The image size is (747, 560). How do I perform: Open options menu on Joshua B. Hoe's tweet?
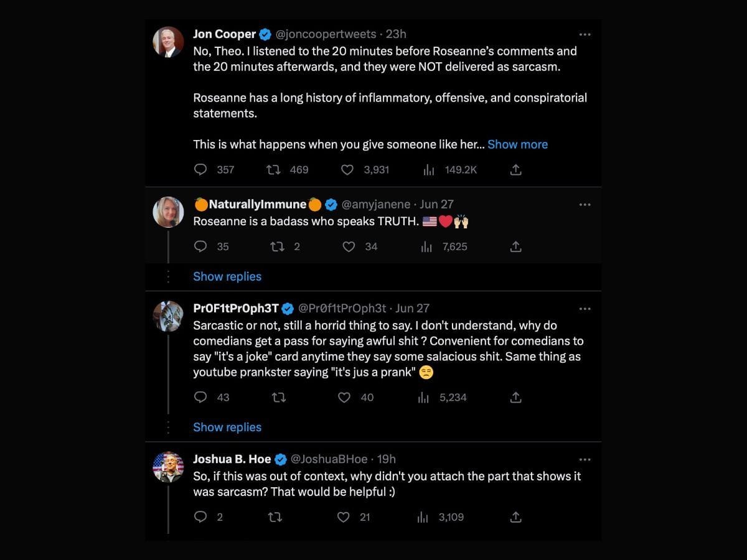click(585, 459)
